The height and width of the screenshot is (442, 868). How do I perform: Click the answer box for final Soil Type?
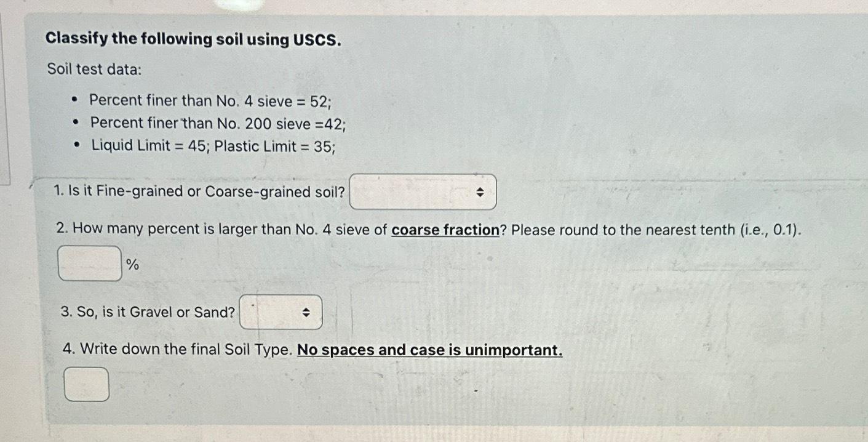coord(86,384)
